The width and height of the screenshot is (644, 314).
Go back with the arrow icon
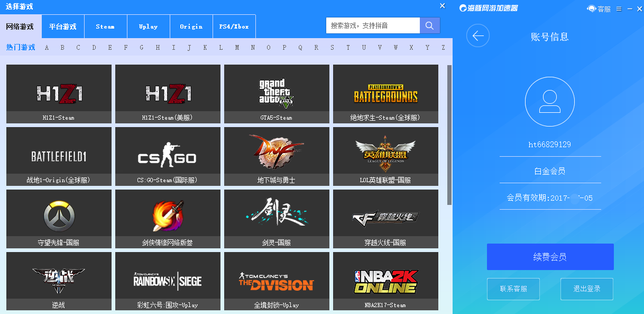[478, 36]
